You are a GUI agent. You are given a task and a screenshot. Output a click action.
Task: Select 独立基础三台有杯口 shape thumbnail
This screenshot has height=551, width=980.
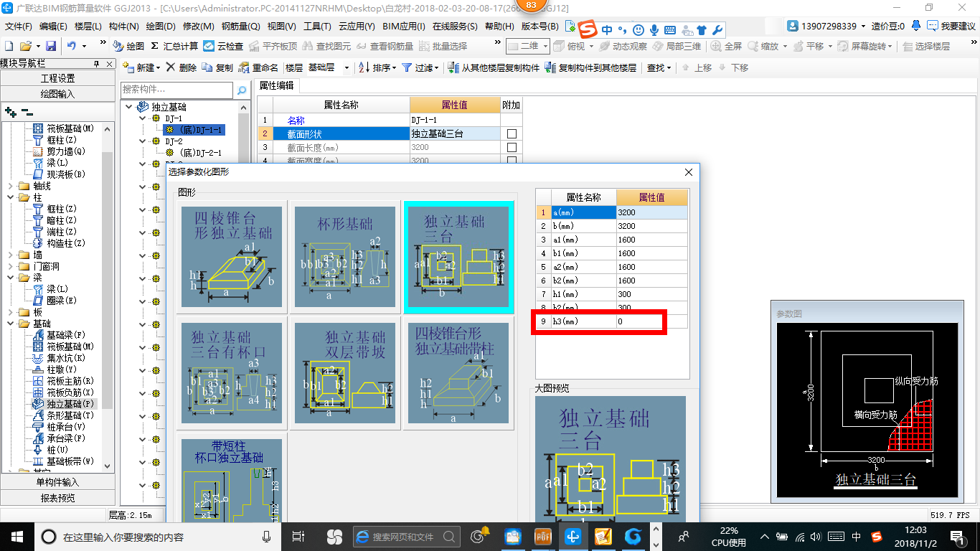pos(232,372)
